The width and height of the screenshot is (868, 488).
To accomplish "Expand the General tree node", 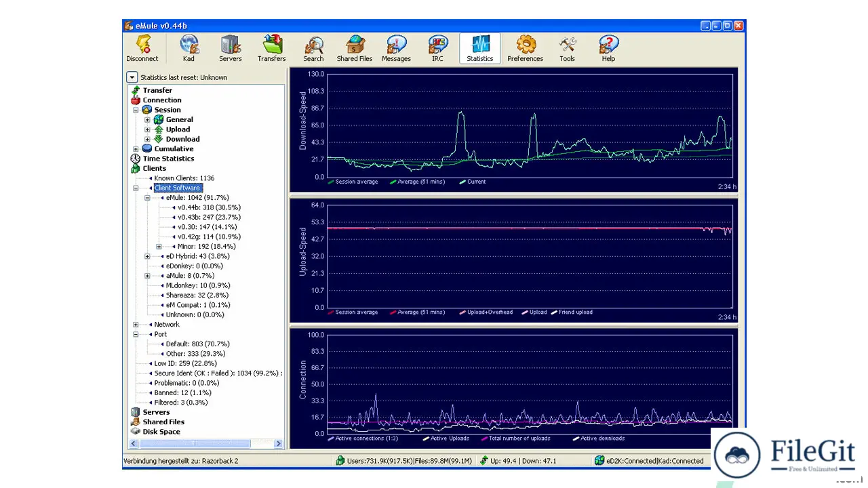I will 147,120.
